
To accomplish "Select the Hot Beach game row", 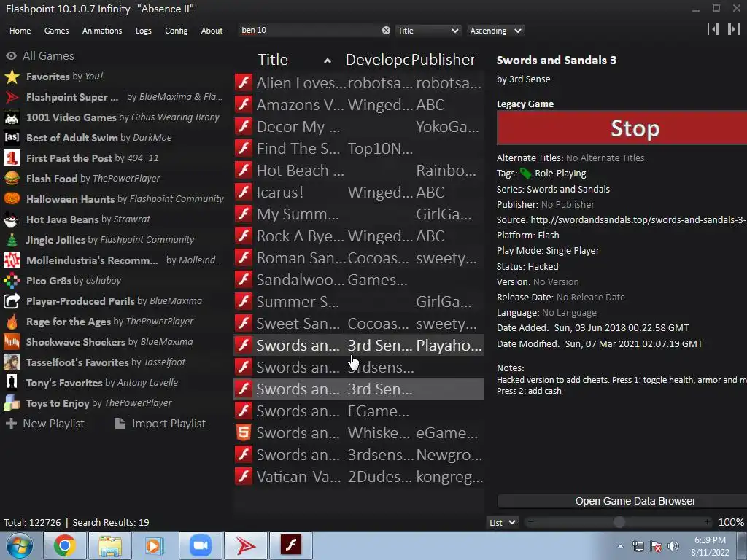I will click(x=359, y=170).
